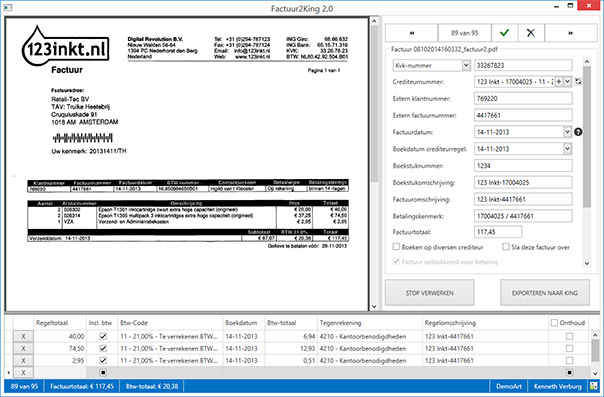Refresh the creditor list icon beside Crediteurnummer
Viewport: 604px width, 397px height.
pyautogui.click(x=578, y=82)
